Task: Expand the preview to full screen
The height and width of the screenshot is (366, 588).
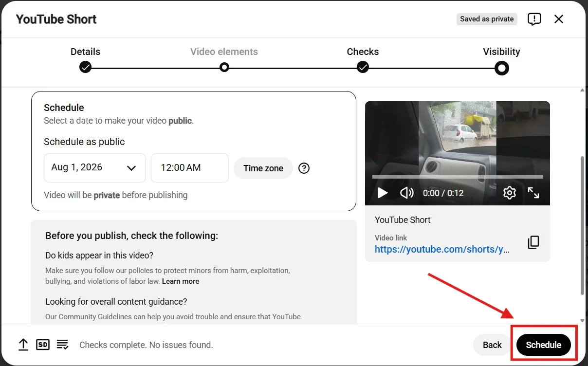Action: click(x=533, y=193)
